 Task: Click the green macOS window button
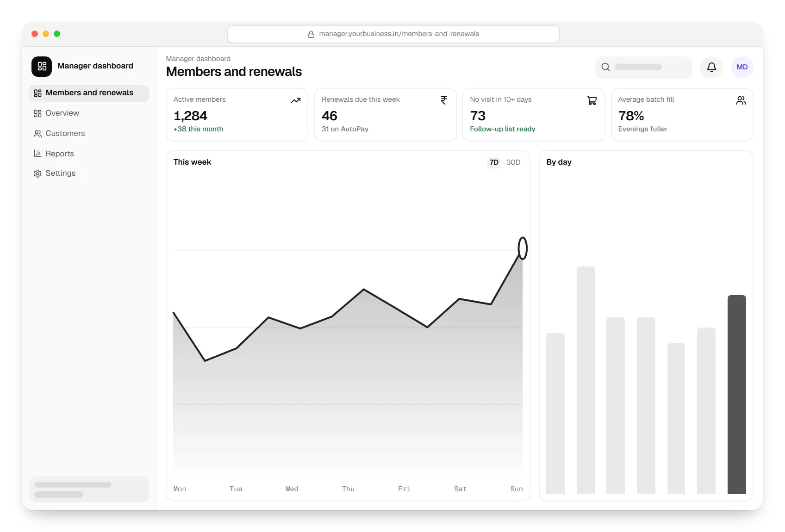coord(57,34)
